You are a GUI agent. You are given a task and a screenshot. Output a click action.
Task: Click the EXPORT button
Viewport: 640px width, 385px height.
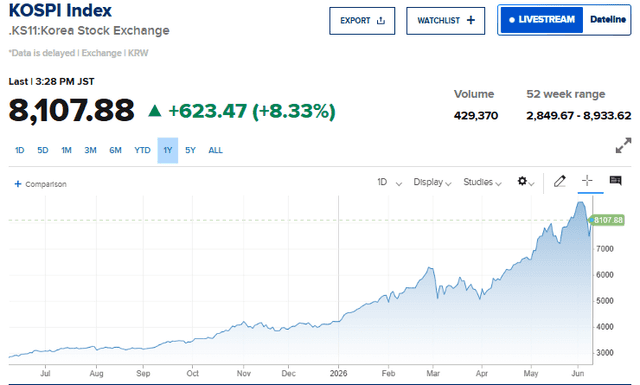tap(362, 21)
